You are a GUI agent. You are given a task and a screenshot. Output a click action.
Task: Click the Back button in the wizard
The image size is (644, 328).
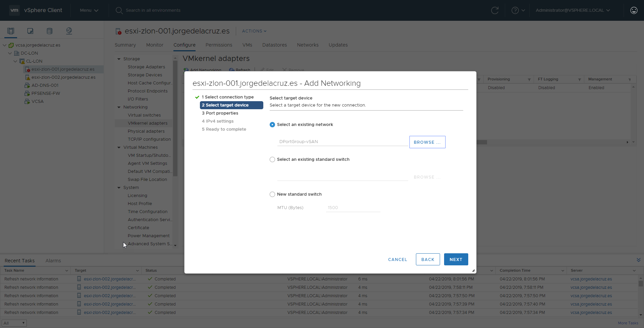[x=428, y=259]
